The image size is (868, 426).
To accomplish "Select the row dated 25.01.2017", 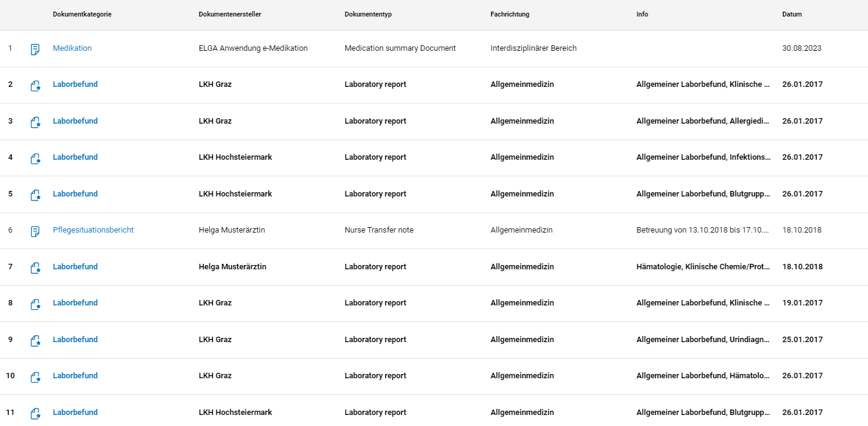I will [x=434, y=340].
